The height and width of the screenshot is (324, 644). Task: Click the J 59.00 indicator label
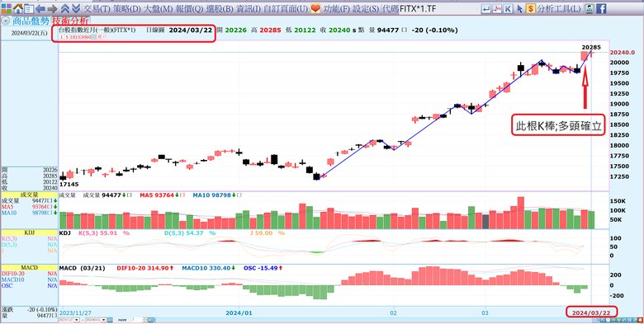(x=261, y=232)
